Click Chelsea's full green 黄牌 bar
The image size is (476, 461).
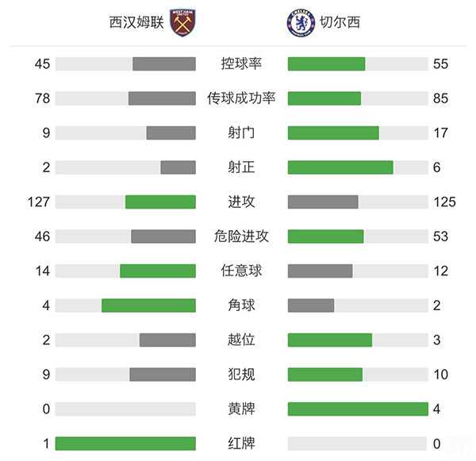coord(358,409)
